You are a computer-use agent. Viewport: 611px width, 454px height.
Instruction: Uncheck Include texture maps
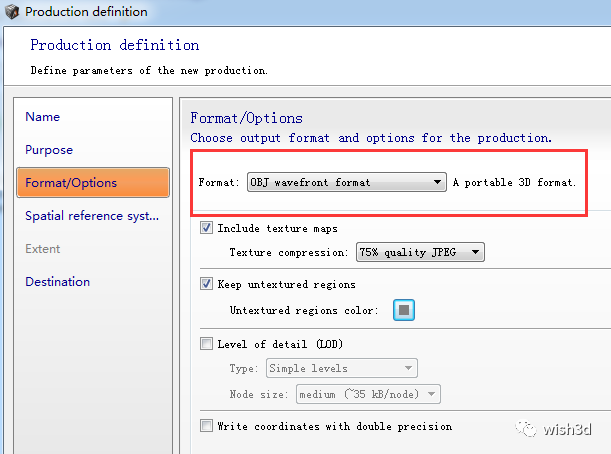tap(206, 228)
